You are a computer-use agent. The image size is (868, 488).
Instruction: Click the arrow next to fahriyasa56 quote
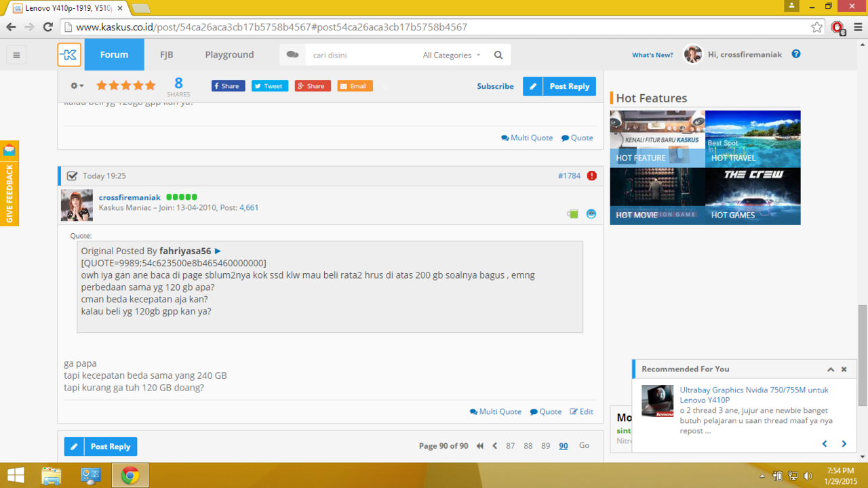[x=218, y=251]
